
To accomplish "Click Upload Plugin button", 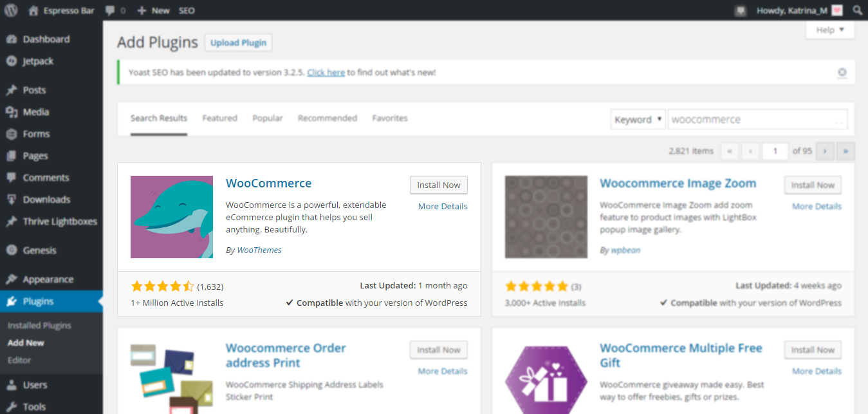I will coord(238,43).
